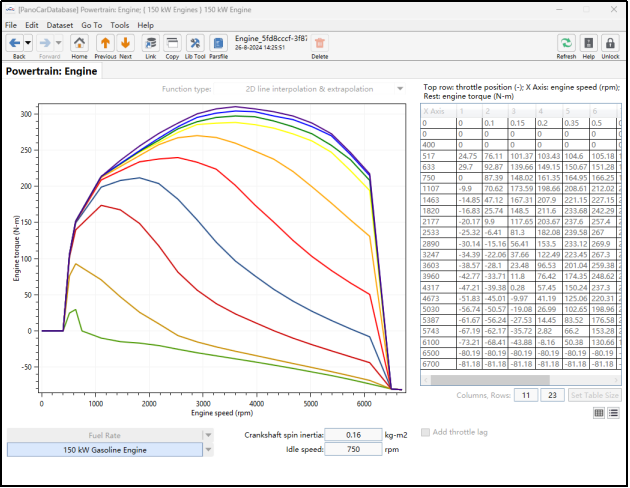This screenshot has height=488, width=630.
Task: Open the Tools menu
Action: click(x=120, y=25)
